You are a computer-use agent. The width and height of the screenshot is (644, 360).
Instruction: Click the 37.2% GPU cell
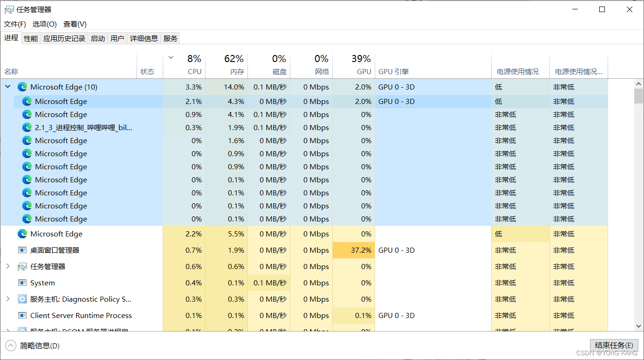(x=354, y=250)
